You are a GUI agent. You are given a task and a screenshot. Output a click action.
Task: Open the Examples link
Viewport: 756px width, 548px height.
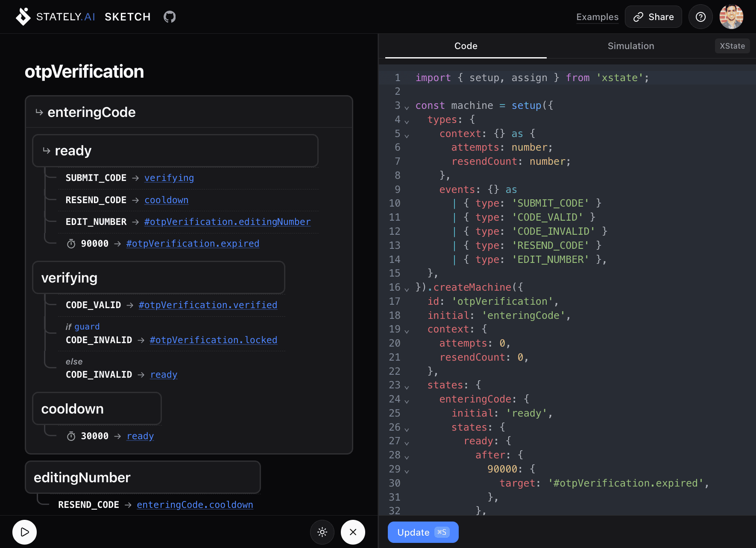[597, 17]
